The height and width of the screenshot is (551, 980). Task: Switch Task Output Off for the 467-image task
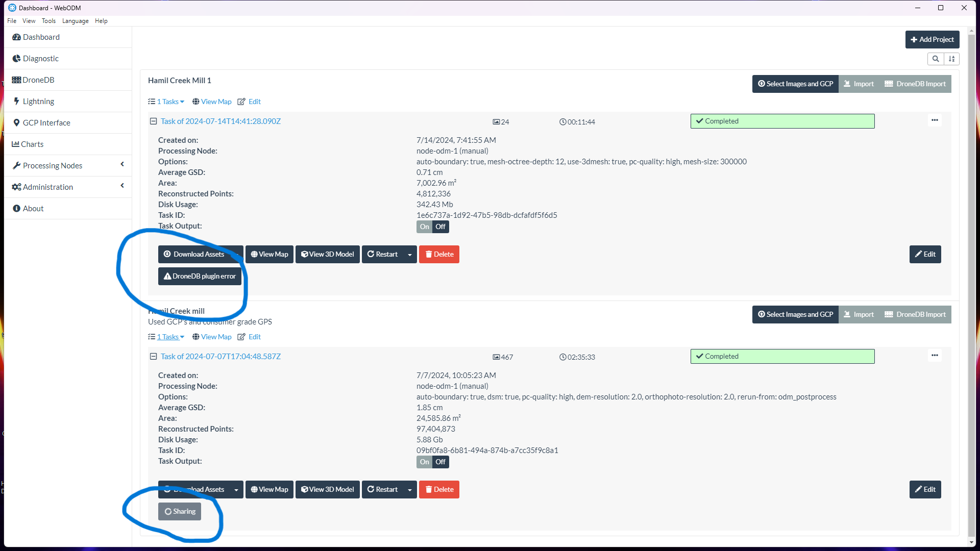pos(440,462)
